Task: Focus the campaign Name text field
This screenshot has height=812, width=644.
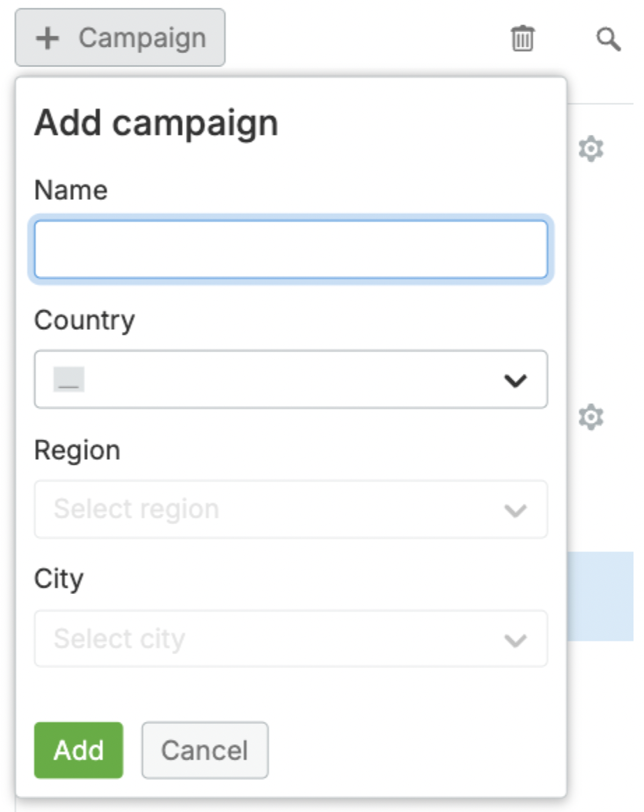Action: (291, 249)
